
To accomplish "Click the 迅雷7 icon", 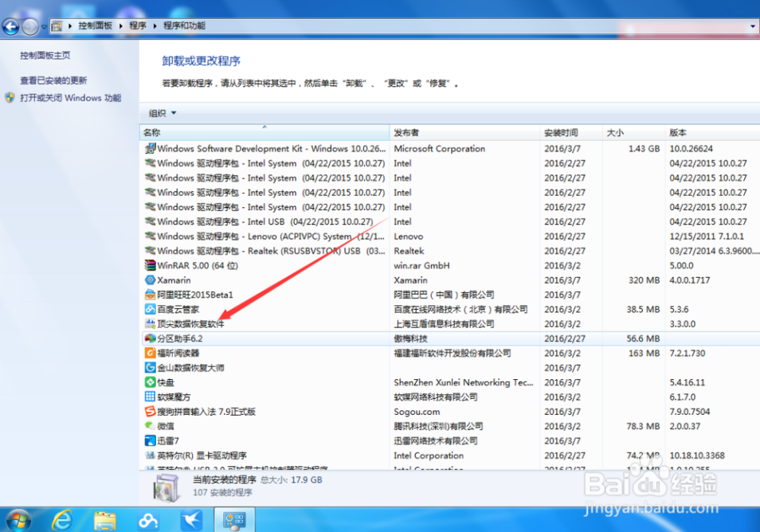I will click(151, 440).
